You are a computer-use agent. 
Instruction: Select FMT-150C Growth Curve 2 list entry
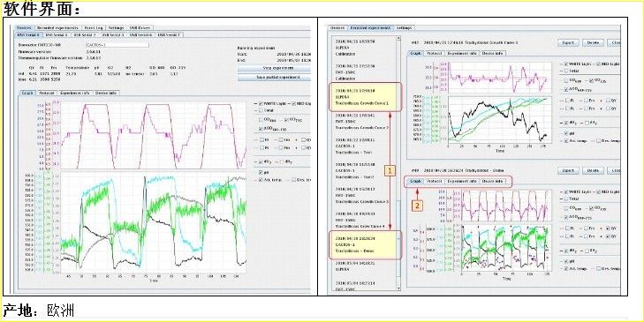click(x=361, y=122)
